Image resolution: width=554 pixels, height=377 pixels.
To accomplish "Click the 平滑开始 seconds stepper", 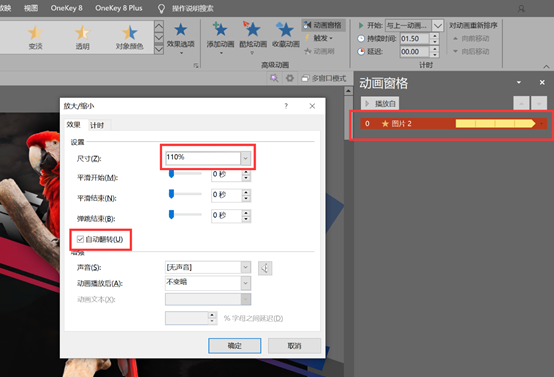I will coord(246,175).
